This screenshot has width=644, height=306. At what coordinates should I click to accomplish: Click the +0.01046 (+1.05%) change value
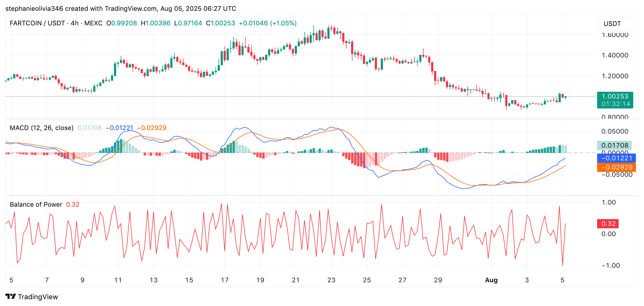(x=268, y=23)
